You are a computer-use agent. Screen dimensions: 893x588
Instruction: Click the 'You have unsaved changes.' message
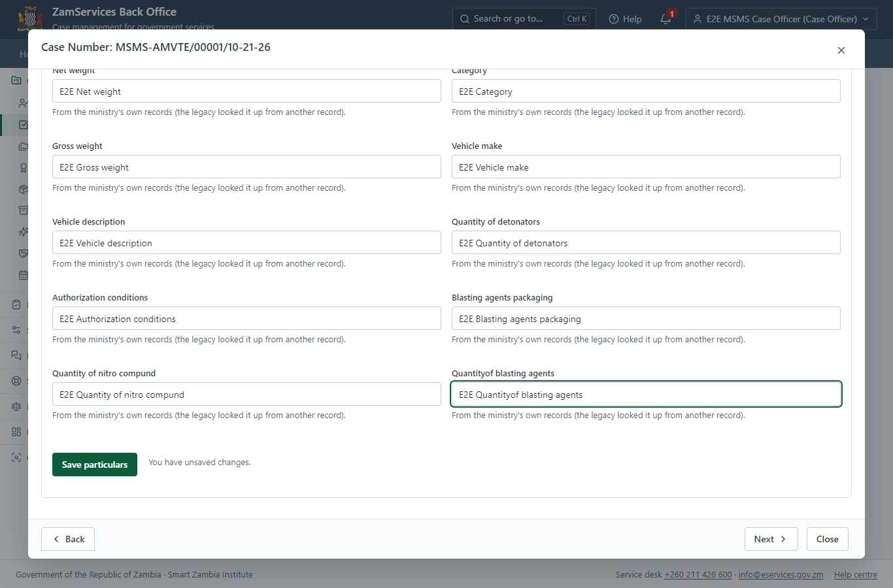point(199,463)
